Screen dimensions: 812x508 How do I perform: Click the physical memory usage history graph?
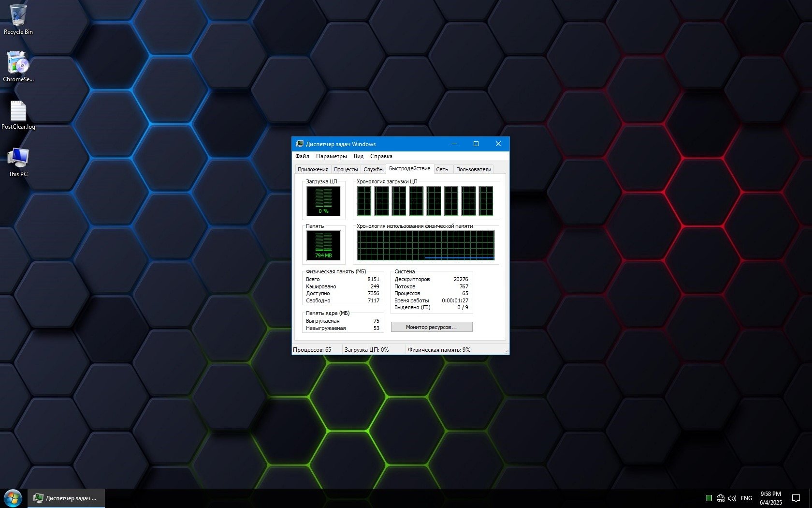pyautogui.click(x=426, y=245)
